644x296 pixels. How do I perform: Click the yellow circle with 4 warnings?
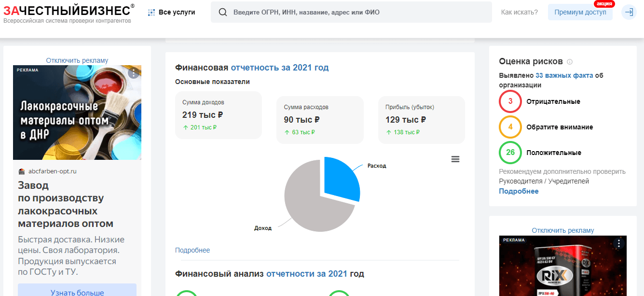(510, 127)
